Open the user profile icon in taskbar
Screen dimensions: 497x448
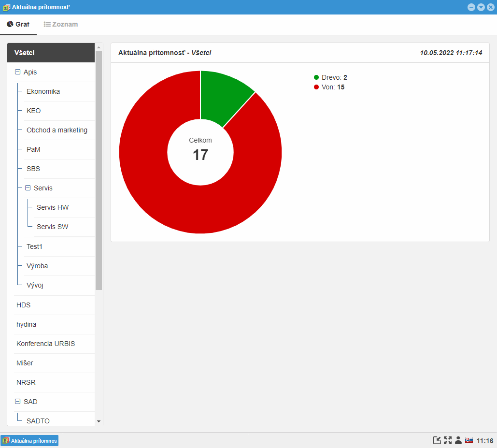(458, 440)
